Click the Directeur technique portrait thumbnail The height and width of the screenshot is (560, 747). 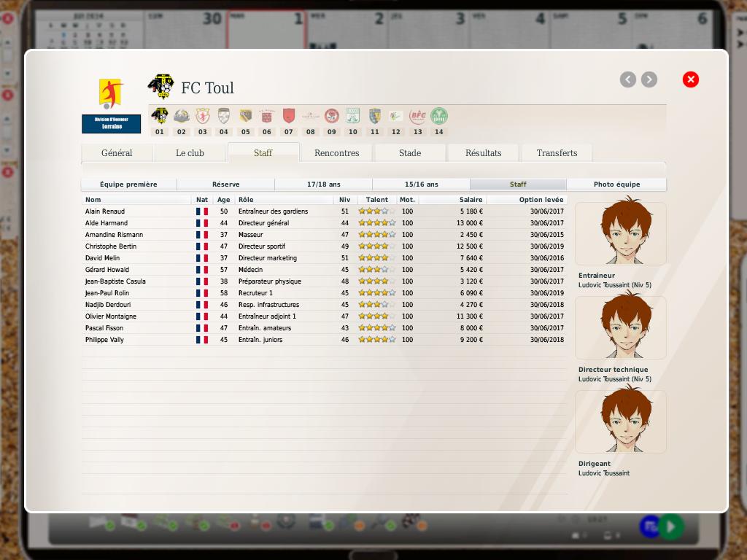(621, 327)
